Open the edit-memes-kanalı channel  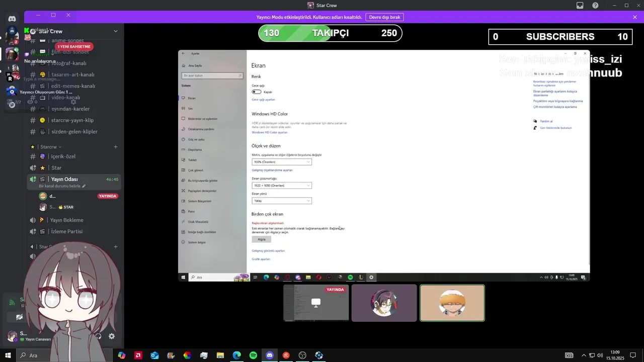pyautogui.click(x=73, y=86)
